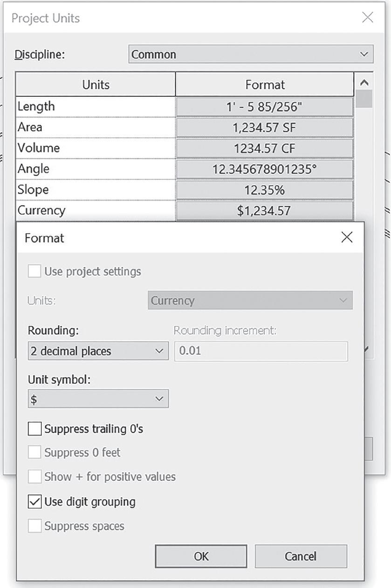391x588 pixels.
Task: Click the Rounding increment field
Action: click(261, 351)
